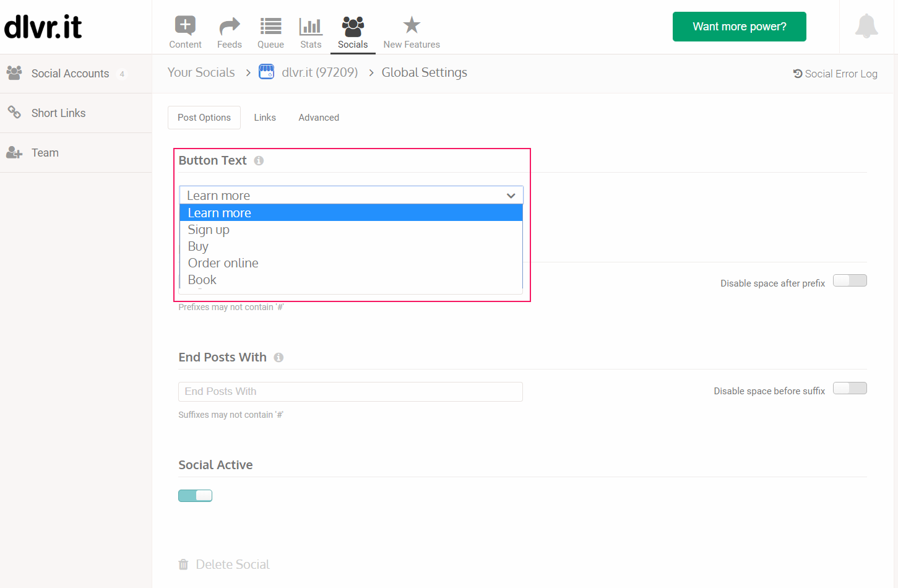Screen dimensions: 898x588
Task: Click the Suffixes may not contain '#' note
Action: click(231, 415)
